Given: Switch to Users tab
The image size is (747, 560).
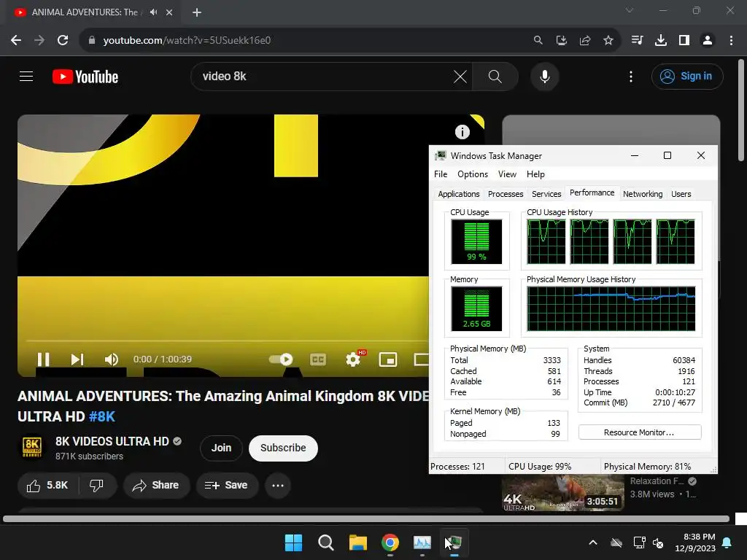Looking at the screenshot, I should 681,194.
